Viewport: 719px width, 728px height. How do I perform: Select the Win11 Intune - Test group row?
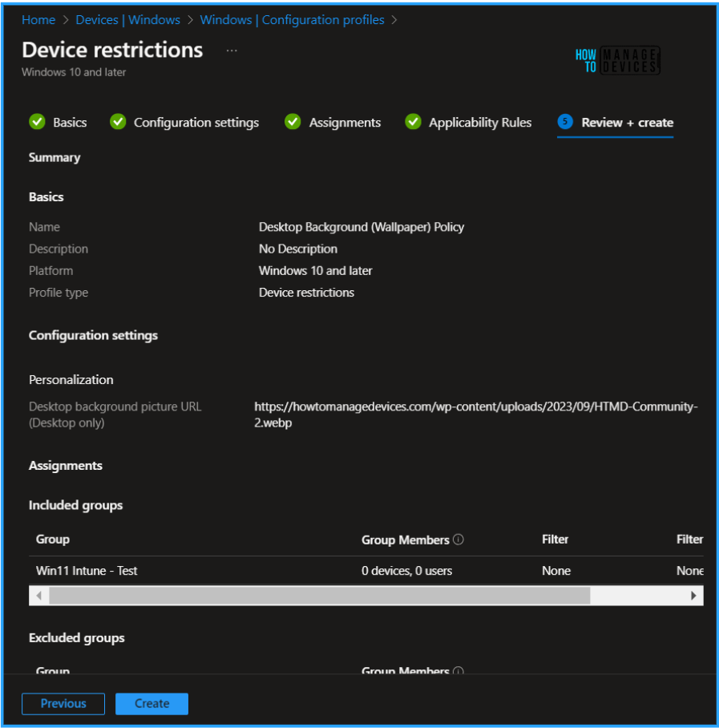point(366,571)
